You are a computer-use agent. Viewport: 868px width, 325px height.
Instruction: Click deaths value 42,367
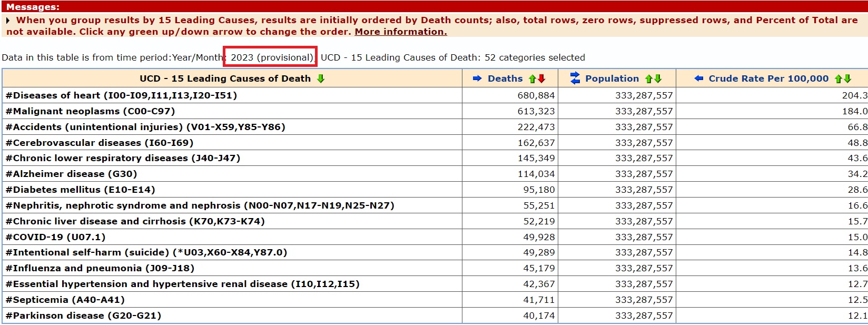click(539, 284)
